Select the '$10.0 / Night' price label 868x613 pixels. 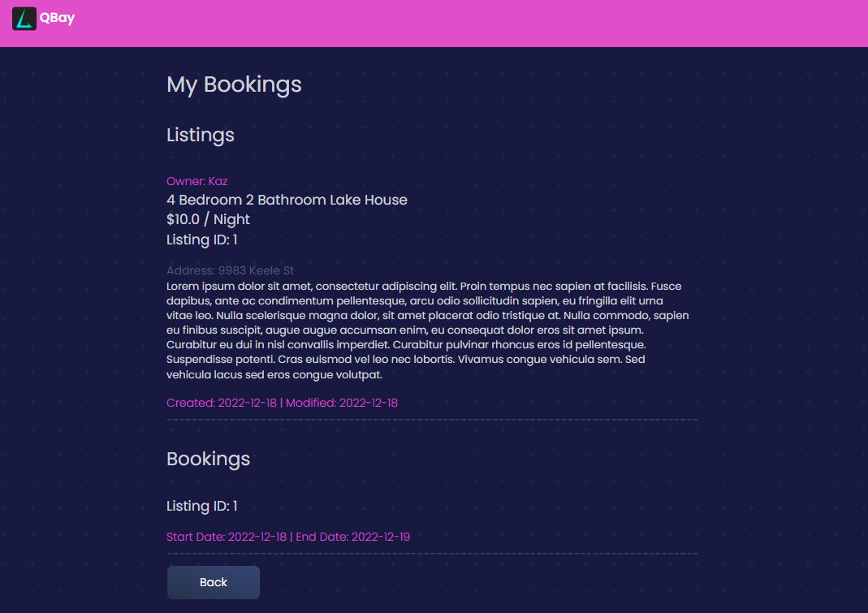pyautogui.click(x=208, y=218)
